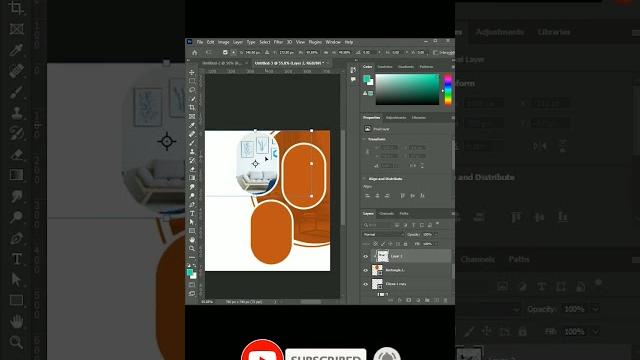The width and height of the screenshot is (640, 360).
Task: Select the Lasso tool
Action: [192, 90]
